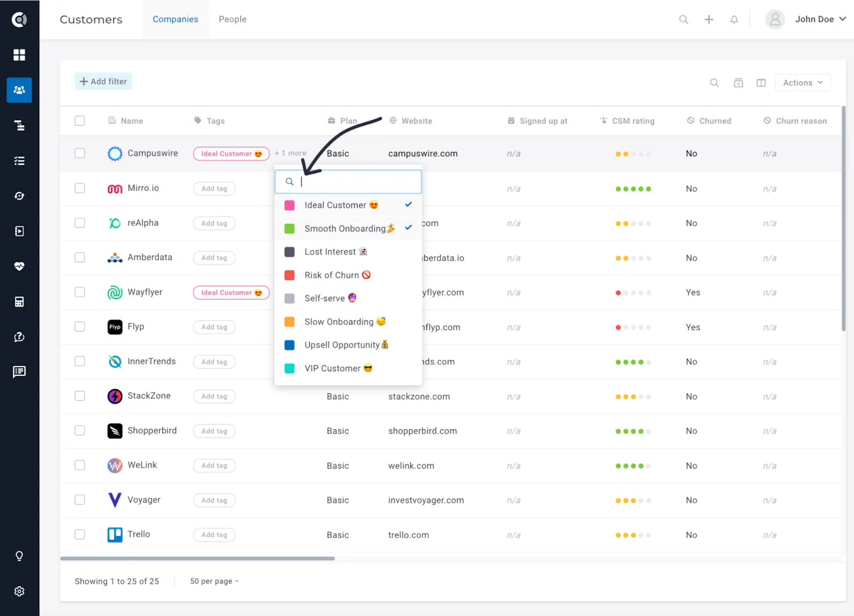Click the plus icon in top bar

(x=709, y=19)
